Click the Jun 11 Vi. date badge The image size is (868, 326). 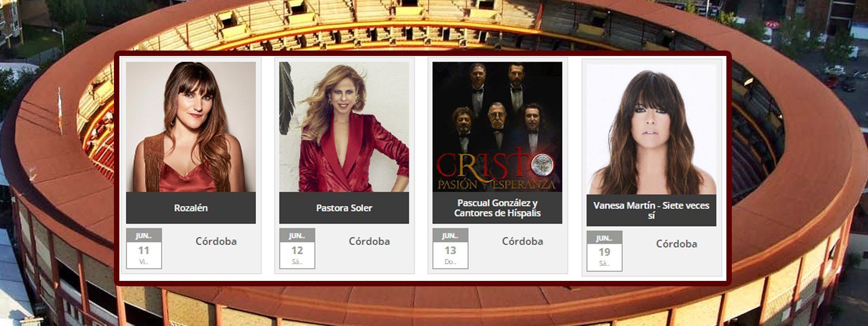coord(144,248)
